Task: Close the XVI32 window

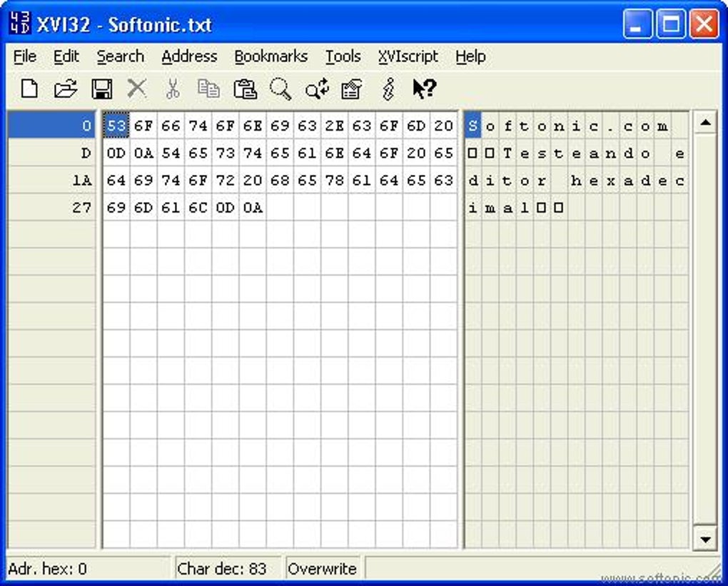Action: (x=704, y=24)
